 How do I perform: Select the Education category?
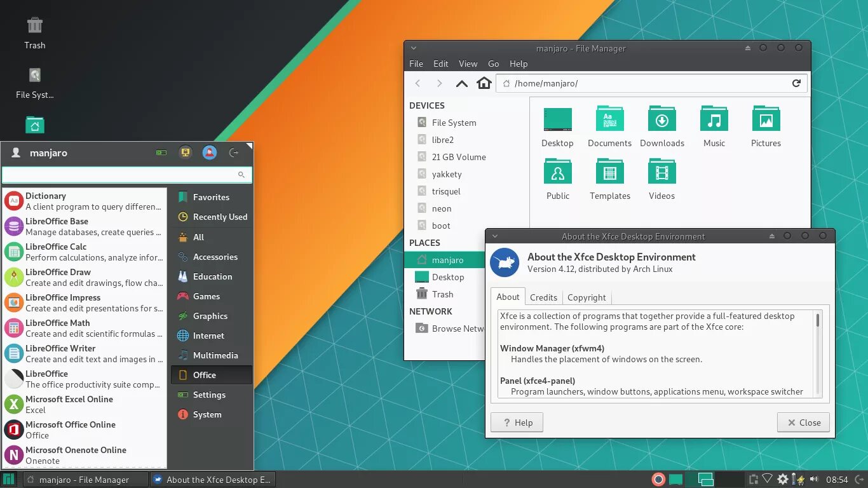click(x=212, y=276)
